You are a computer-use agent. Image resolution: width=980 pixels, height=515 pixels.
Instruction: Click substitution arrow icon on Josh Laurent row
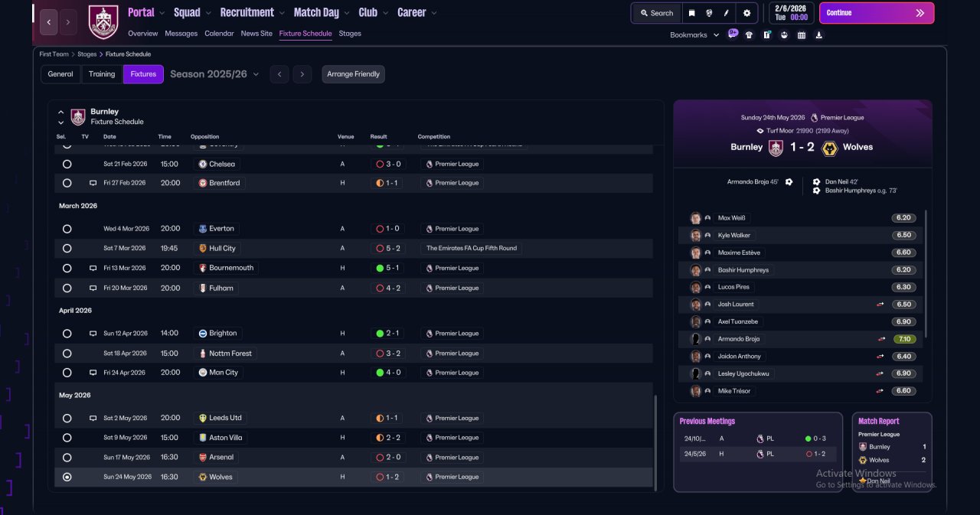[x=880, y=305]
